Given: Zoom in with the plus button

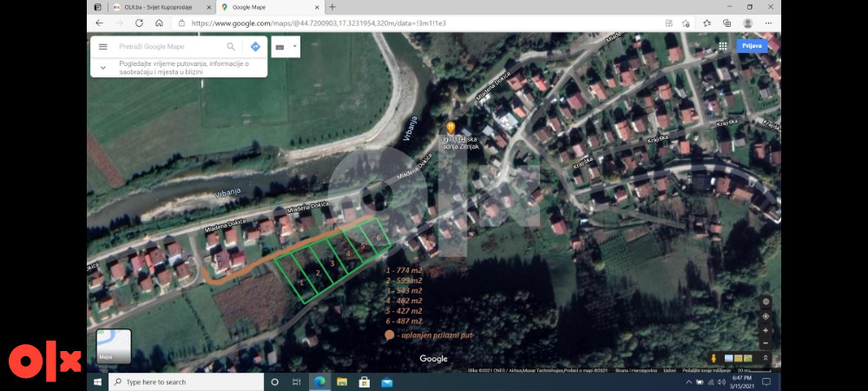Looking at the screenshot, I should 766,331.
